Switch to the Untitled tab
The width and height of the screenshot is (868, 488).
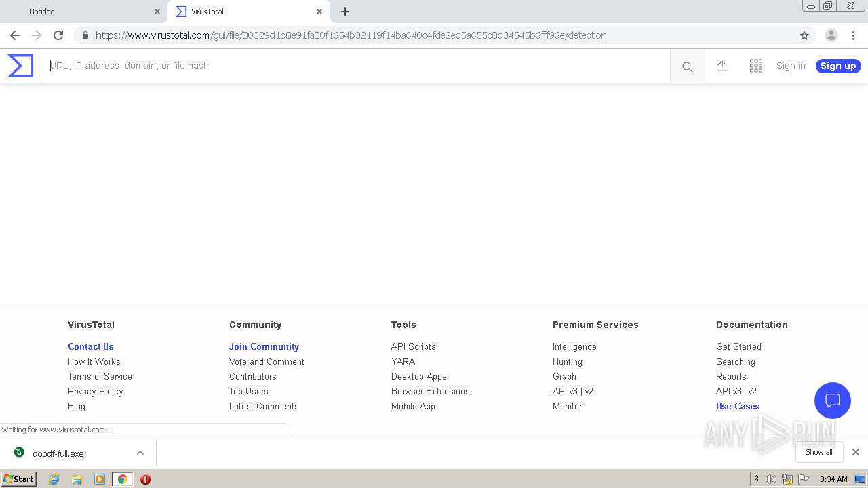[x=83, y=12]
